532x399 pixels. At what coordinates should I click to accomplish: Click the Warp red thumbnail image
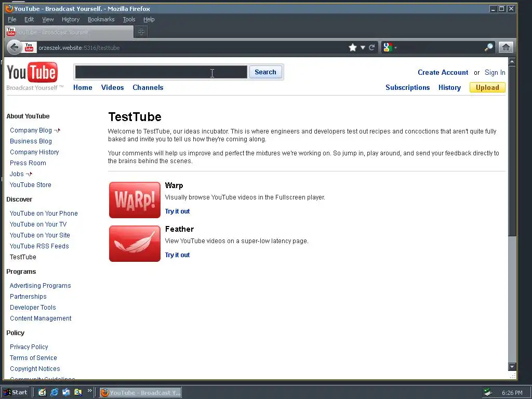135,200
